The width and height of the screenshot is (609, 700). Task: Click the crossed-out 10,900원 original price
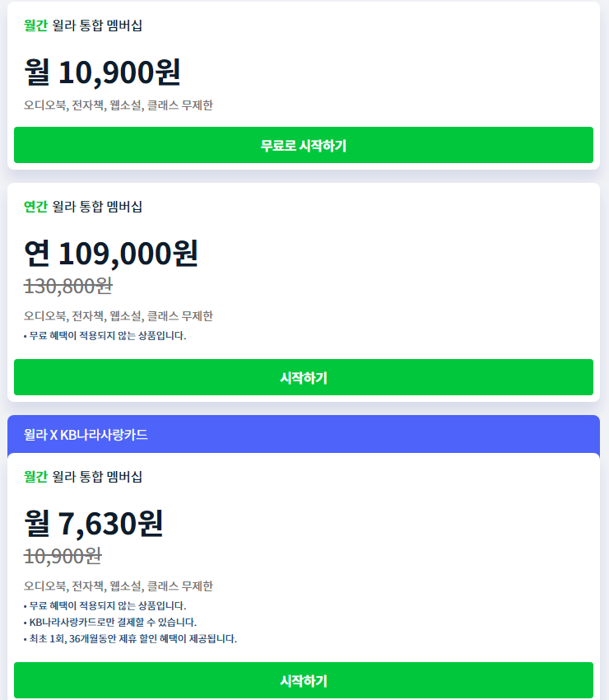click(63, 556)
